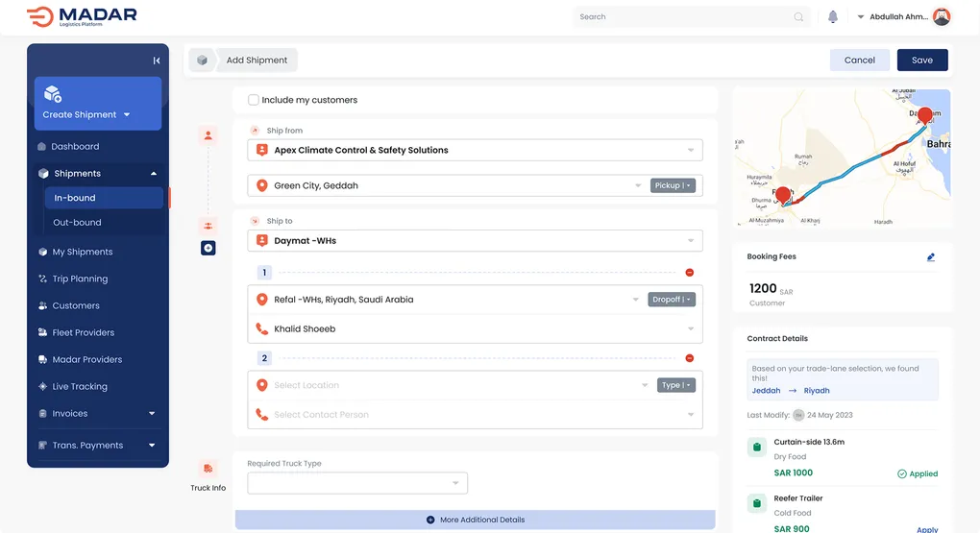Viewport: 980px width, 533px height.
Task: Open Out-bound shipments in the sidebar
Action: point(77,223)
